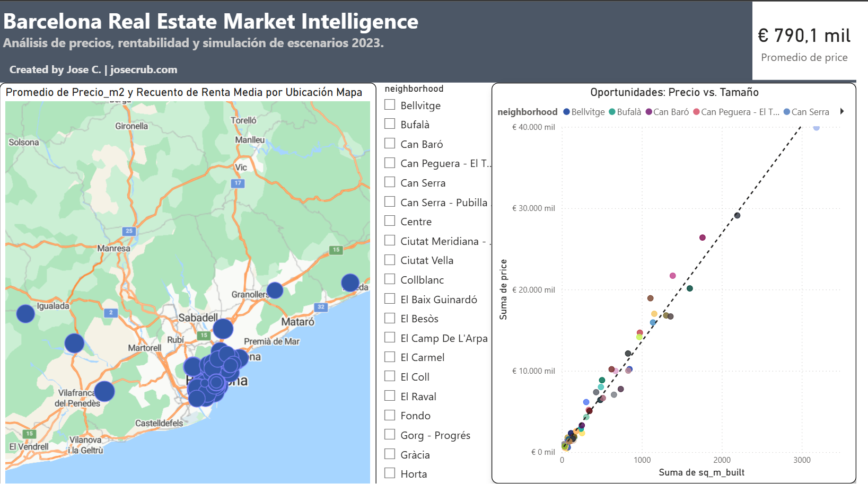Select the topmost scatter point near €40.000 mil
This screenshot has height=484, width=868.
pos(817,128)
